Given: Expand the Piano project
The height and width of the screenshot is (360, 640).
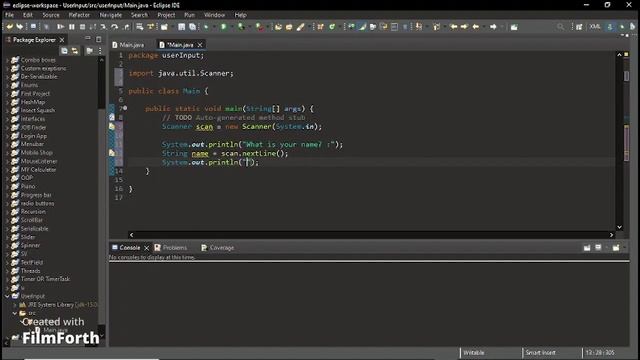Looking at the screenshot, I should pyautogui.click(x=7, y=187).
